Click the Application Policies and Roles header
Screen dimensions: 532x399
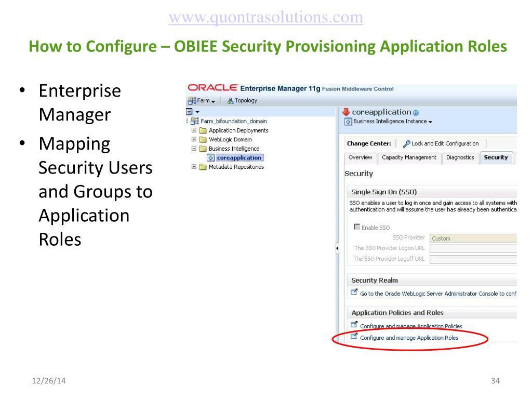click(x=397, y=313)
